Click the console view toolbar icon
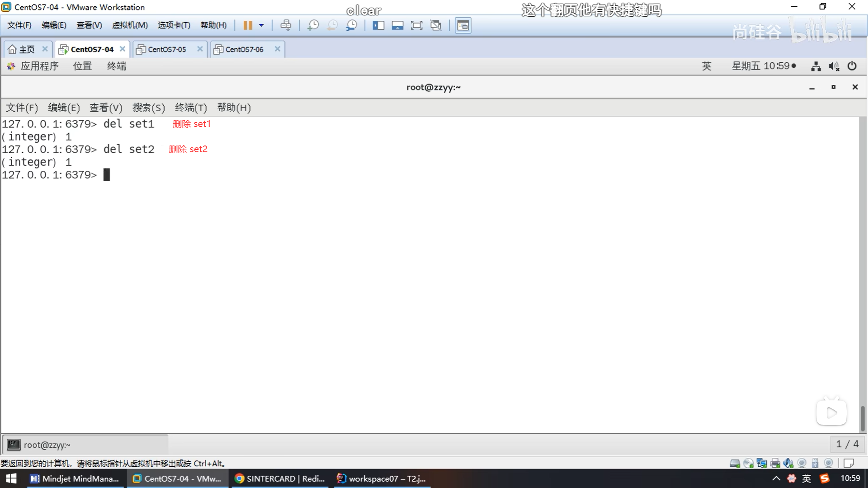Screen dimensions: 868x488 pos(462,25)
